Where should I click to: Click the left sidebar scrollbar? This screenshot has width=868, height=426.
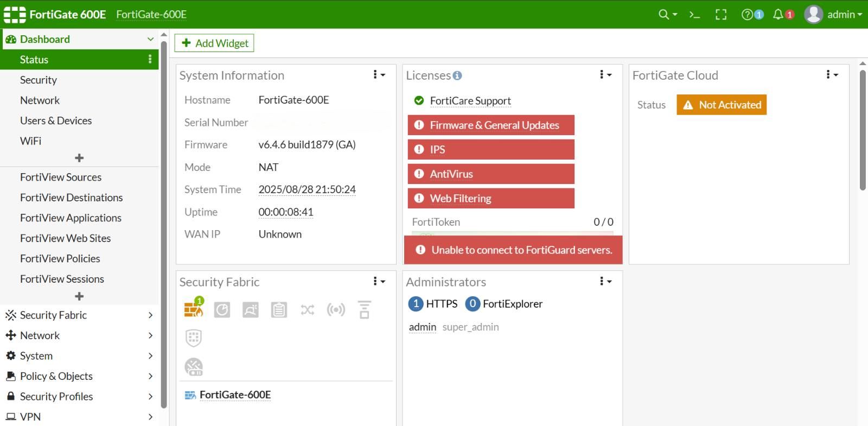(x=164, y=224)
